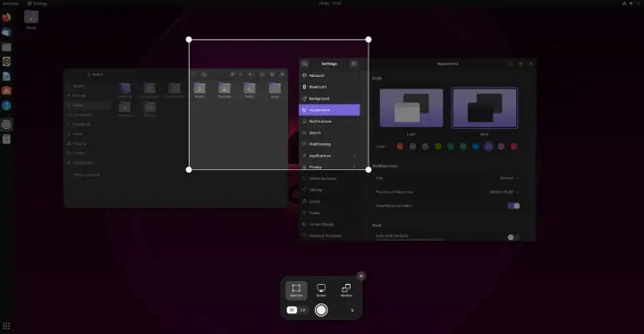
Task: Open the Home icon on desktop
Action: point(31,20)
